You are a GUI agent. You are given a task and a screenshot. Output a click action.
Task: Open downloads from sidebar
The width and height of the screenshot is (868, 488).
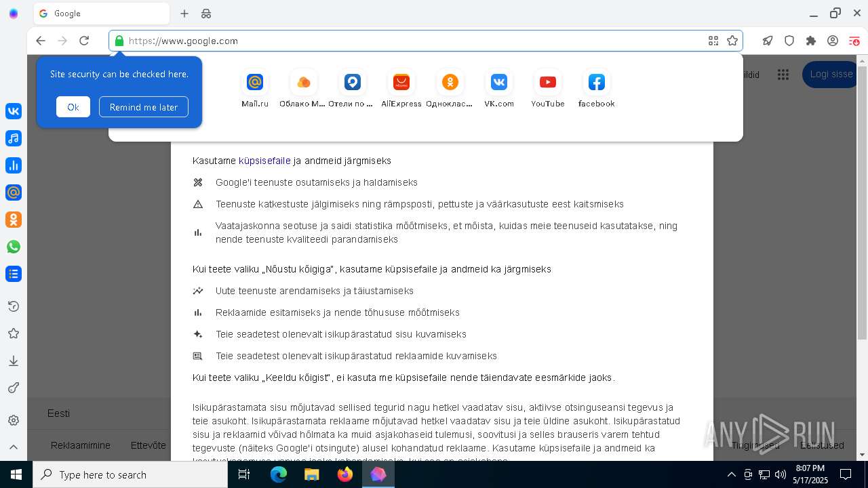tap(14, 361)
